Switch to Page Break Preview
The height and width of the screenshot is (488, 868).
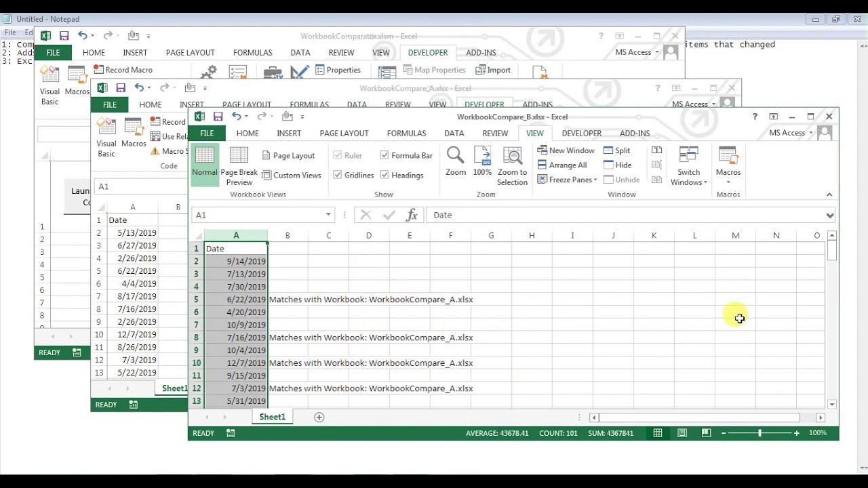239,165
